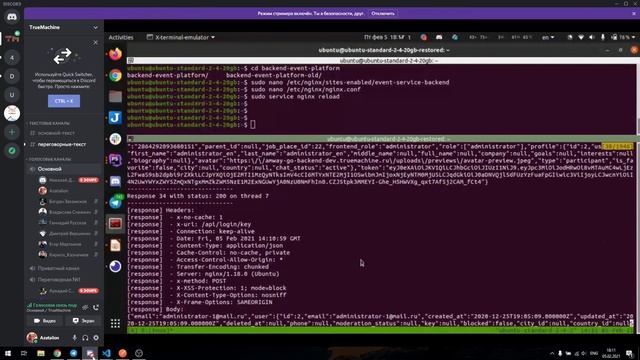Viewport: 640px width, 360px height.
Task: Click the lower terminal pane title bar
Action: click(x=382, y=139)
